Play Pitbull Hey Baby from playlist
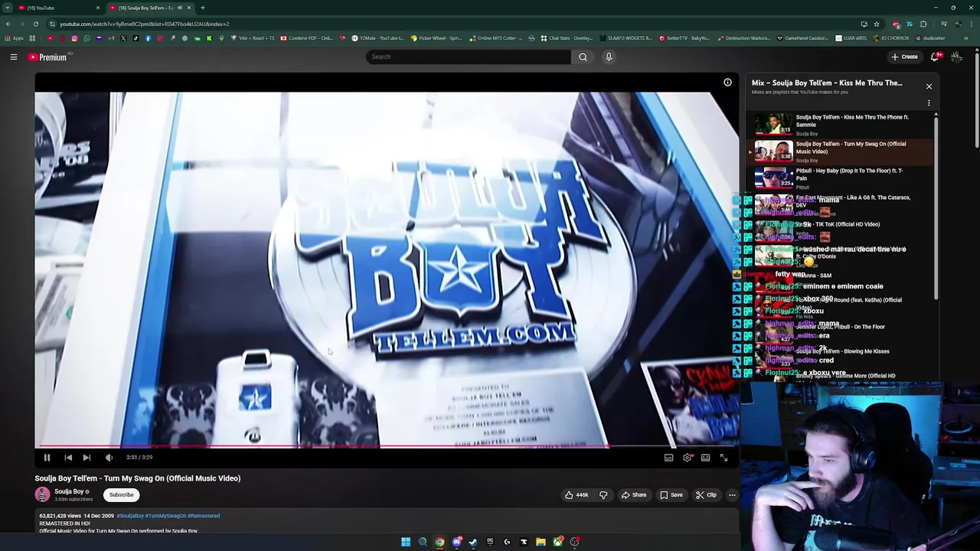 (x=840, y=178)
